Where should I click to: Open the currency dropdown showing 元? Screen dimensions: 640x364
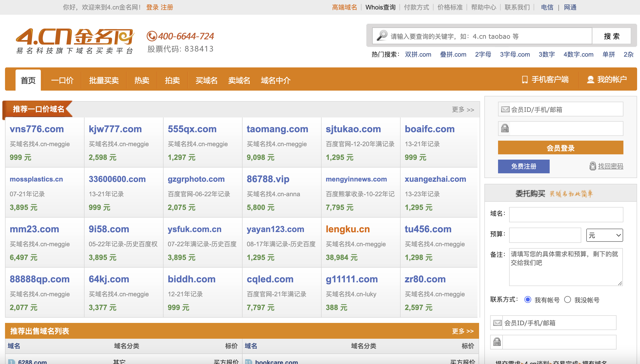click(x=604, y=235)
